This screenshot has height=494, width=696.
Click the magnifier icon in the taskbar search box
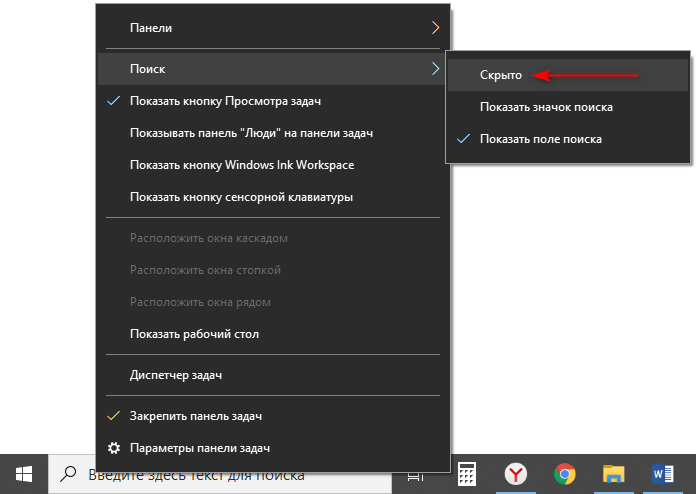coord(68,474)
